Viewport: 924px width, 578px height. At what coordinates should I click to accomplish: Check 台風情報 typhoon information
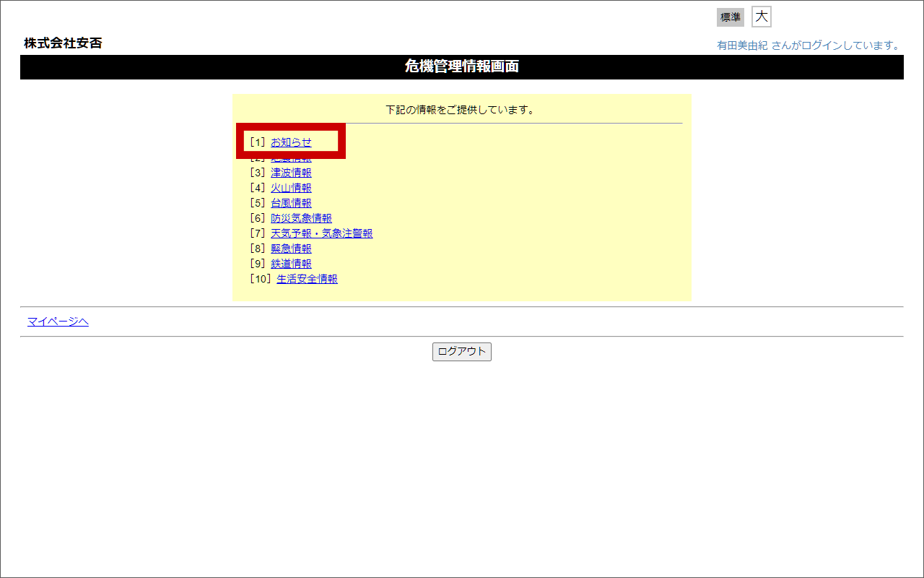click(291, 202)
